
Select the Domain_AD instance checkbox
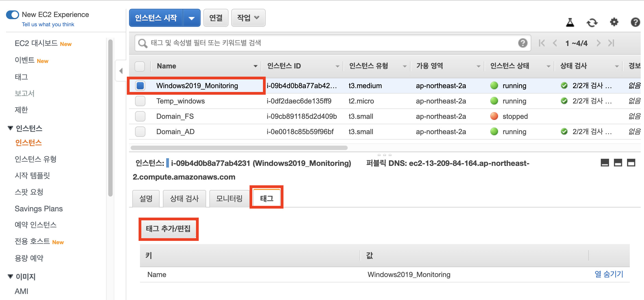(140, 132)
